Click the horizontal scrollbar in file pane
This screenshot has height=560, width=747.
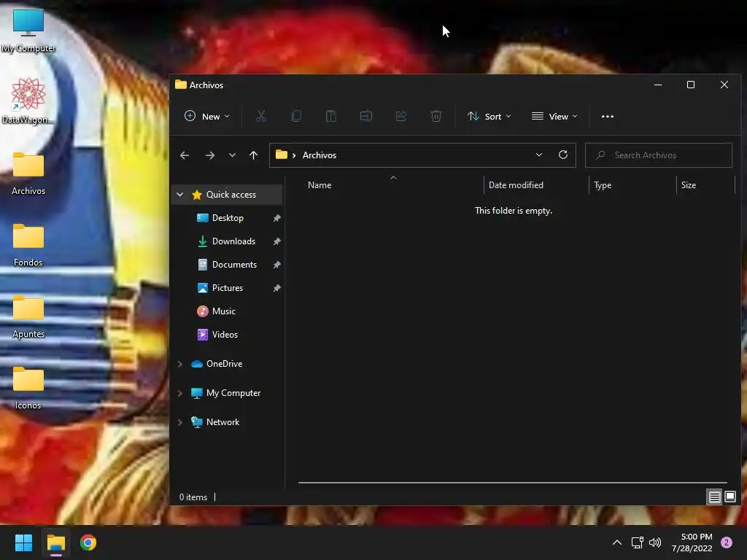pyautogui.click(x=512, y=483)
